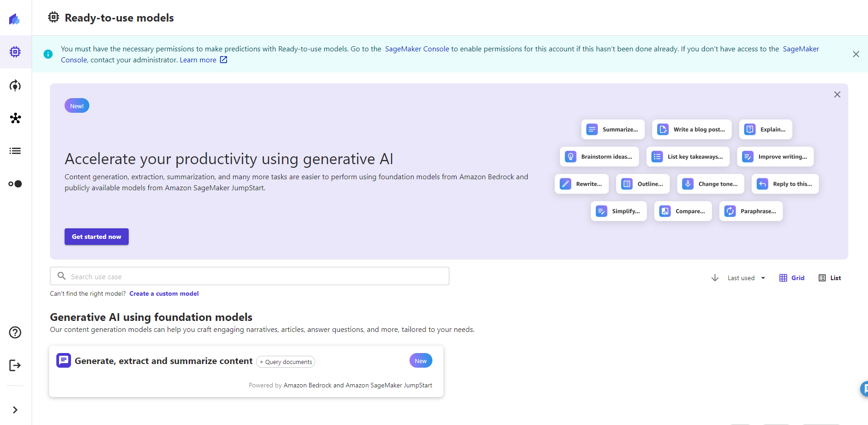Choose the Change tone prompt chip
Image resolution: width=868 pixels, height=425 pixels.
point(710,184)
